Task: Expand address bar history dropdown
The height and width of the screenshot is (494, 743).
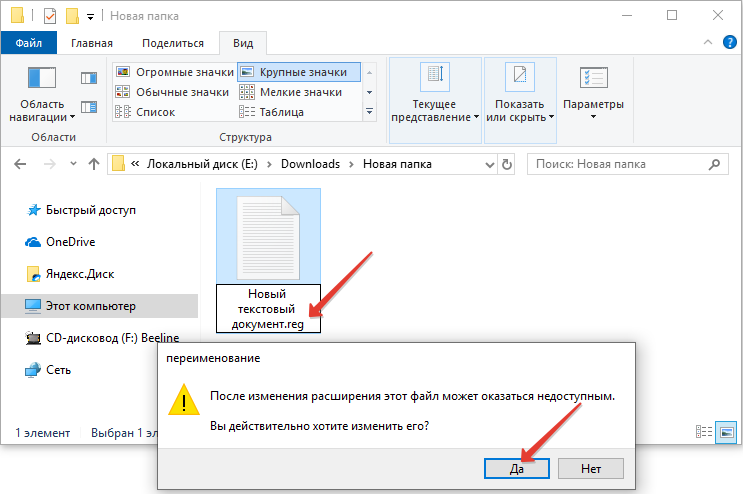Action: [x=490, y=164]
